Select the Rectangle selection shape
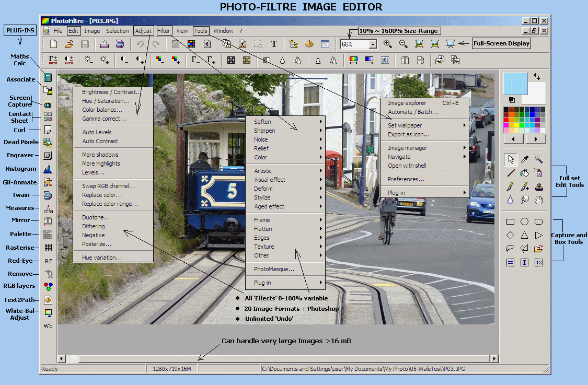 coord(510,221)
